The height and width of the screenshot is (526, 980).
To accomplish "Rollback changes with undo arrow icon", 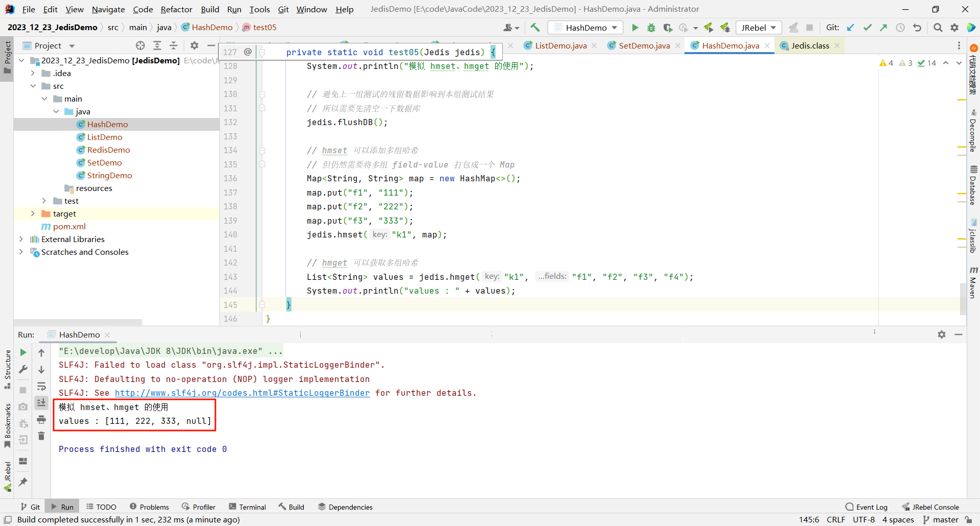I will pyautogui.click(x=917, y=28).
